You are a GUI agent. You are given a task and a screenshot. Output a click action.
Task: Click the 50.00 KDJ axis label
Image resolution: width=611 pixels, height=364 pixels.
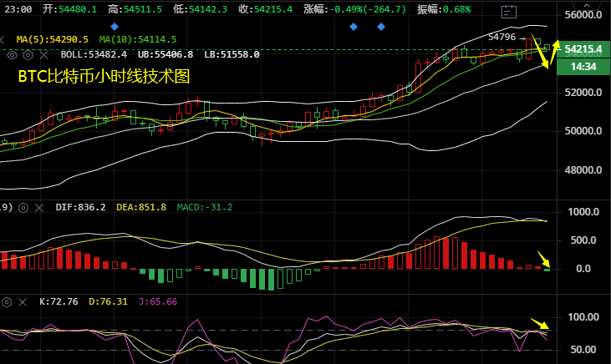[583, 350]
